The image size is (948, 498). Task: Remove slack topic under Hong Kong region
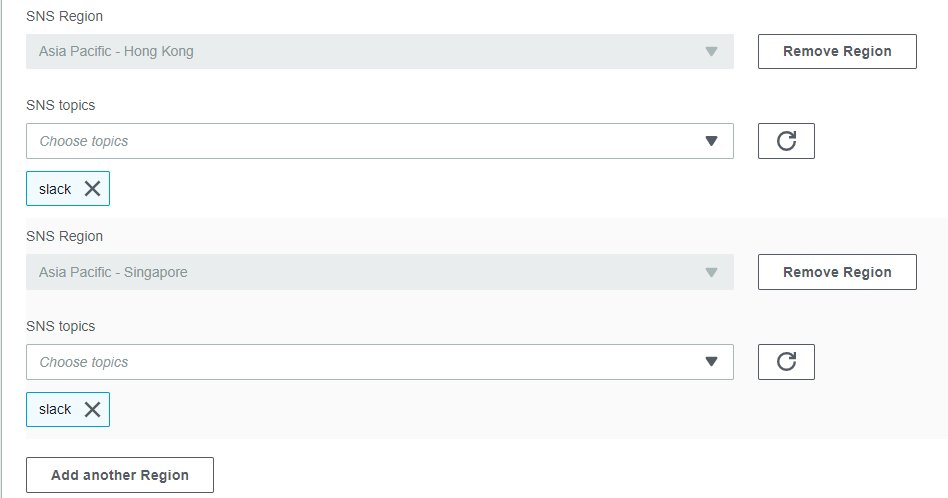click(93, 189)
